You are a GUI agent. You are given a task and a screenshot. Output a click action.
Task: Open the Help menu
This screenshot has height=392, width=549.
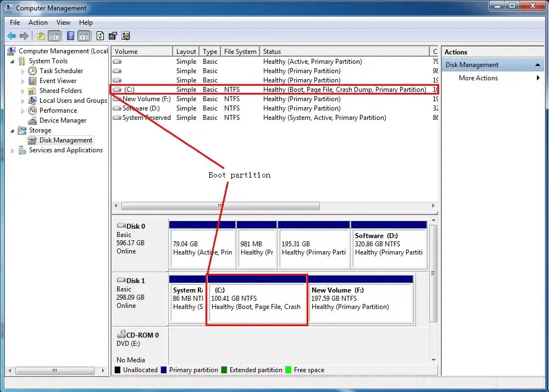[86, 23]
